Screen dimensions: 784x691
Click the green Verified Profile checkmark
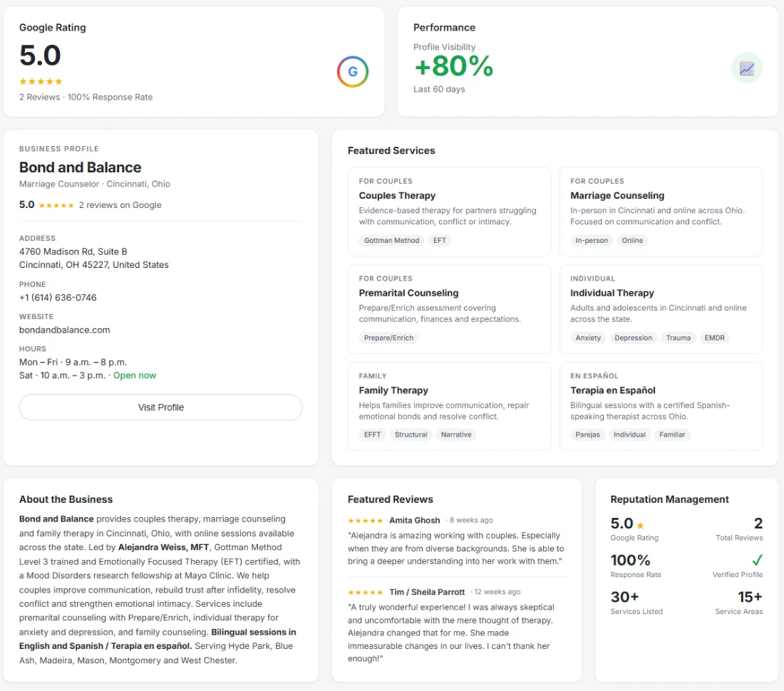tap(757, 560)
